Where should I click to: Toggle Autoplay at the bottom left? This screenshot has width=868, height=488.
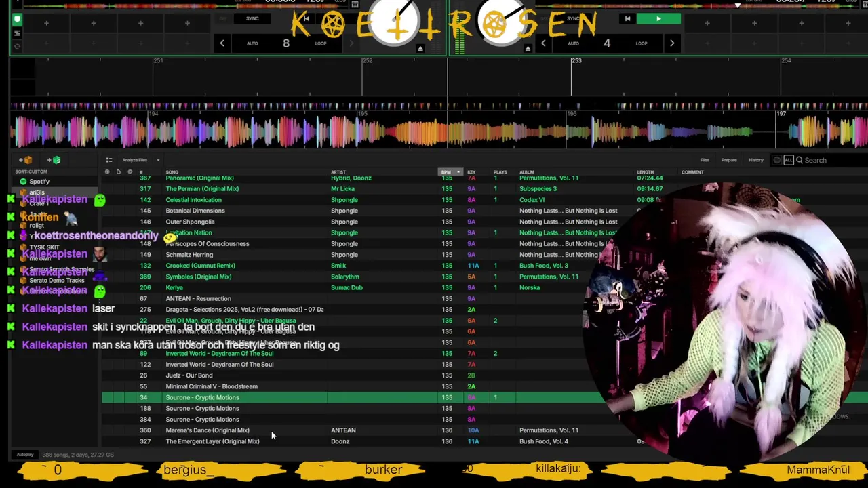(x=25, y=455)
